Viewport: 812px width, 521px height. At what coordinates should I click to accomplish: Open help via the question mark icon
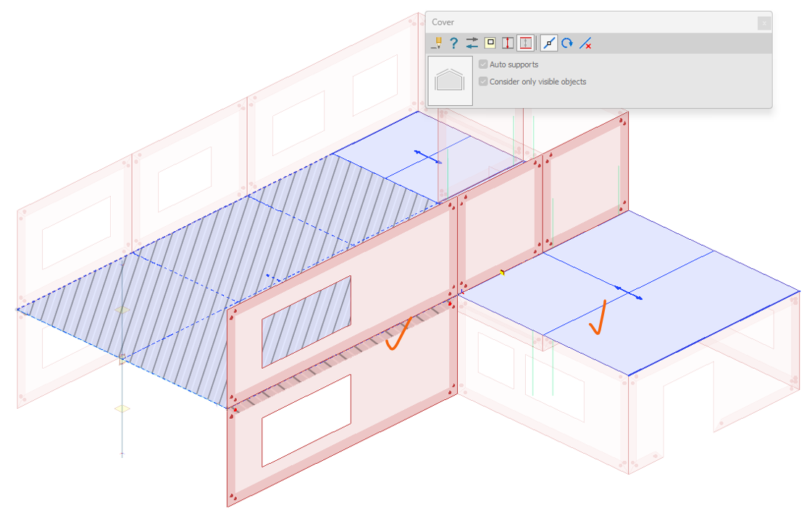453,43
